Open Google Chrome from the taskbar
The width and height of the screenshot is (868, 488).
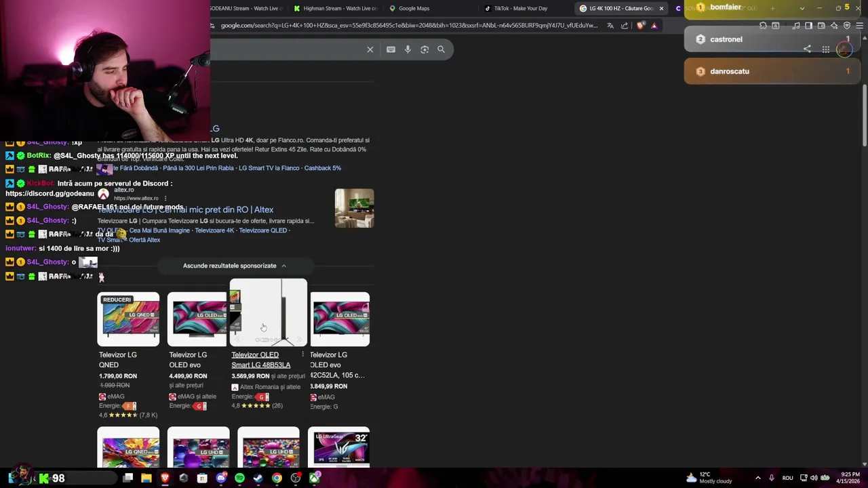tap(277, 478)
